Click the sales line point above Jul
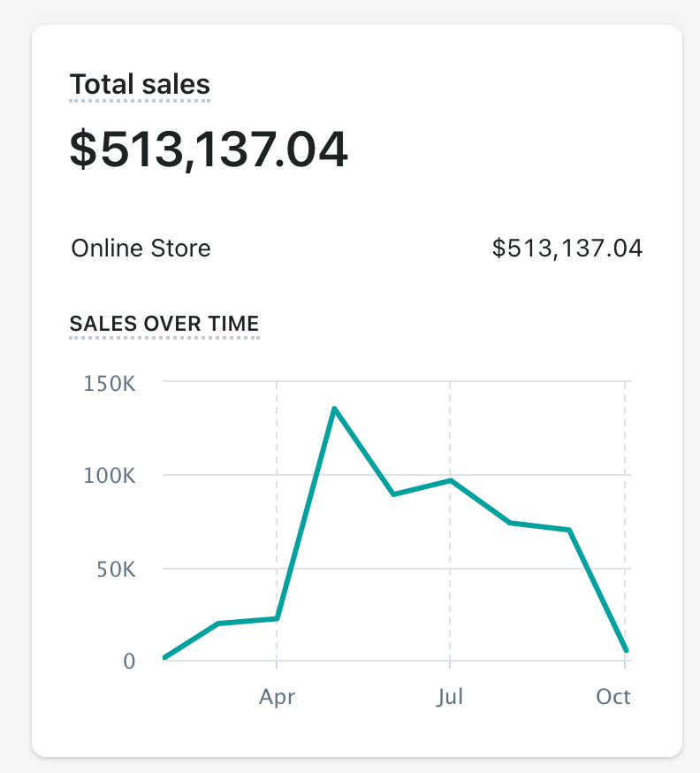Screen dimensions: 700x773 [x=451, y=480]
